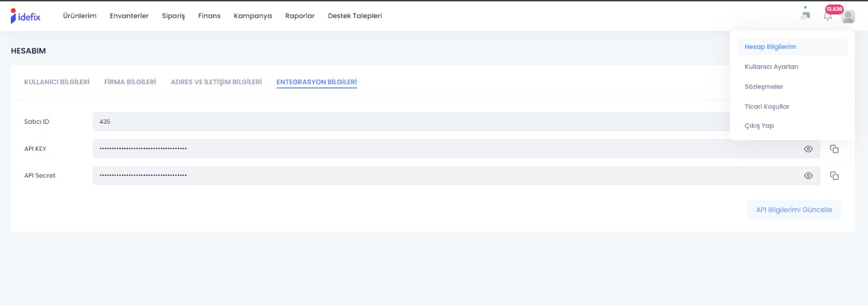The height and width of the screenshot is (305, 868).
Task: Reveal the API Secret with eye icon
Action: (808, 176)
